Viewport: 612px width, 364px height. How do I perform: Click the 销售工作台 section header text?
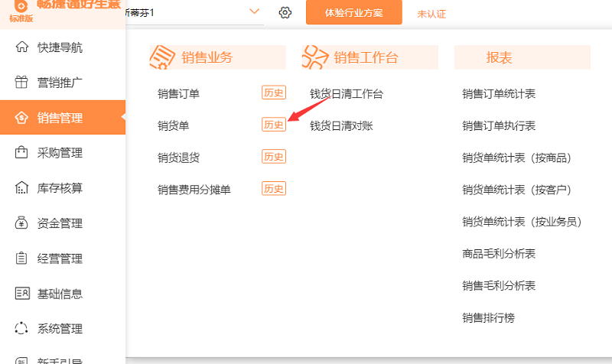366,58
